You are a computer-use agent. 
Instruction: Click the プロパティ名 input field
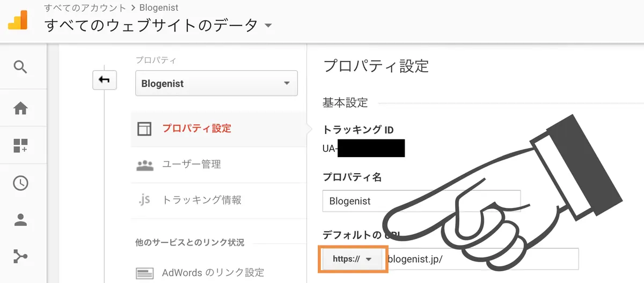421,202
